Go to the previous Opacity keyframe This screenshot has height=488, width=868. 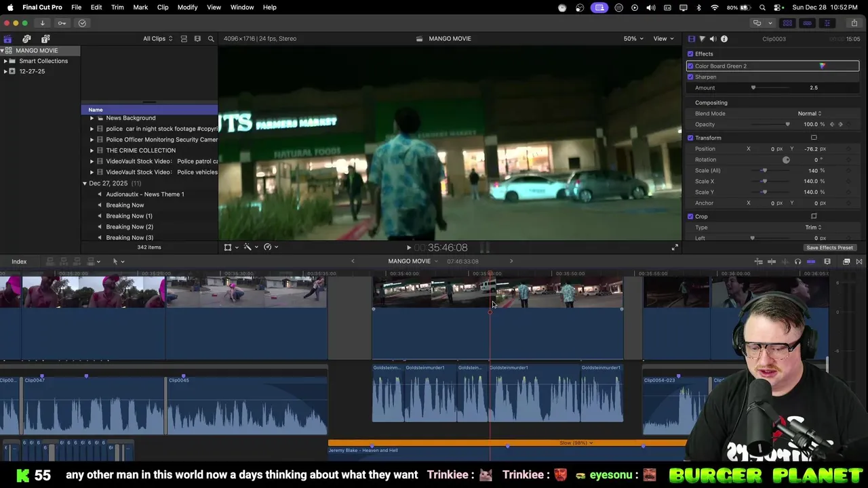pos(832,124)
